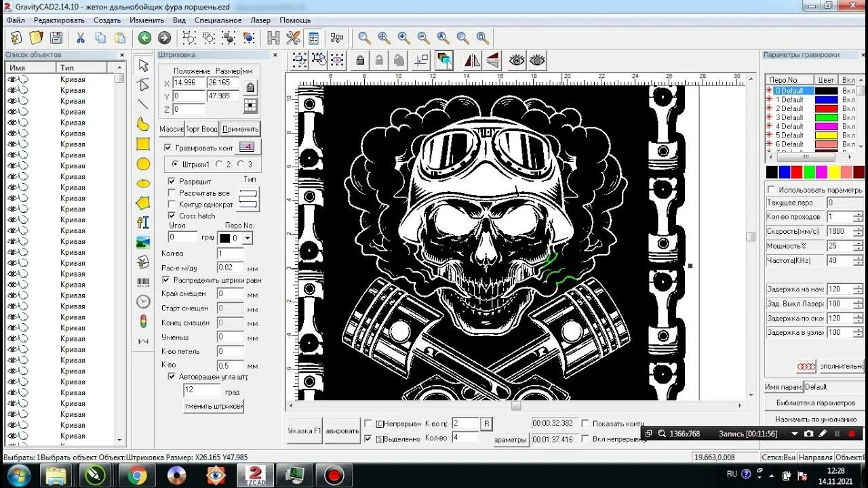868x488 pixels.
Task: Uncheck the Разрешит checkbox
Action: 172,182
